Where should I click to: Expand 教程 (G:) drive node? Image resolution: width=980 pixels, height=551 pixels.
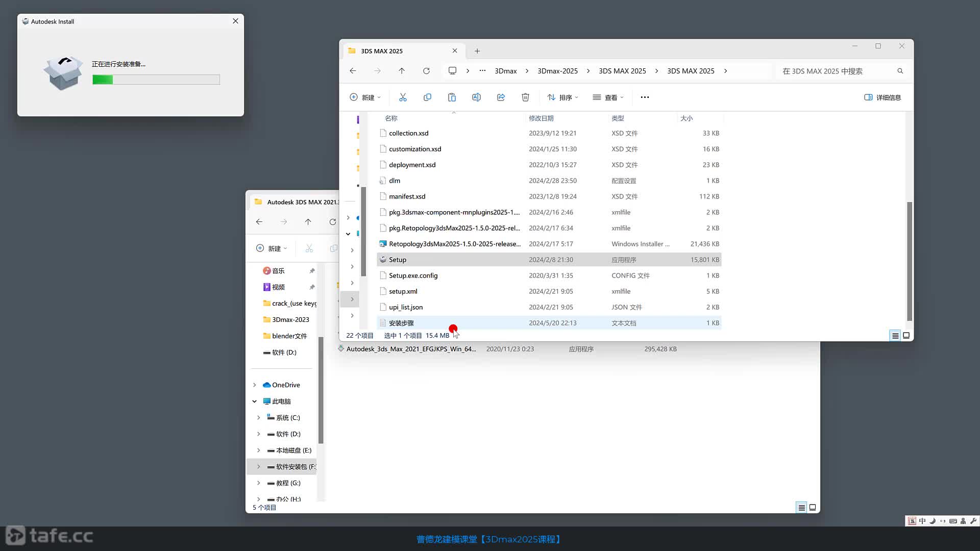258,483
